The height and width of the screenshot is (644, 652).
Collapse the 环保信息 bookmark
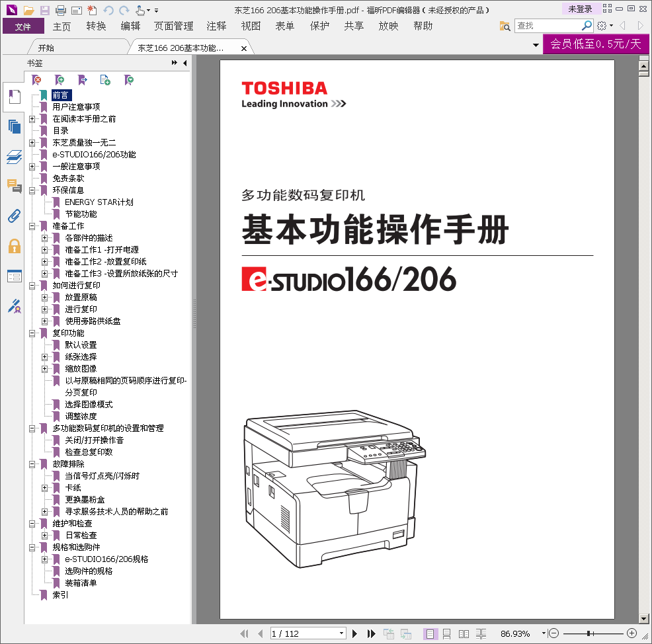pyautogui.click(x=32, y=190)
